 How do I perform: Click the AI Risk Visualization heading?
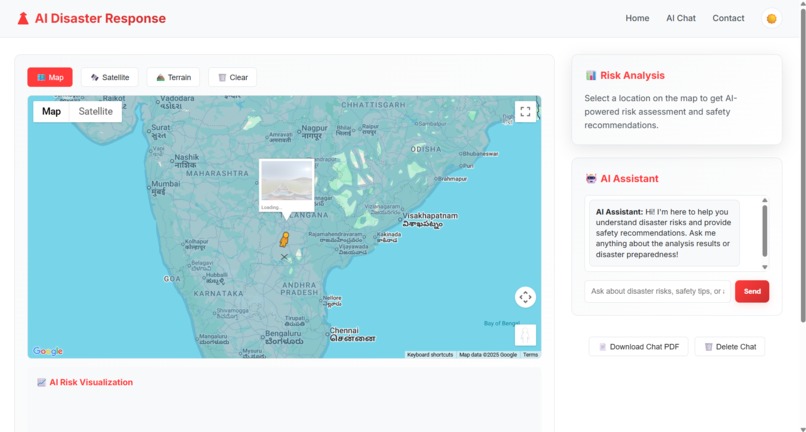pos(91,382)
